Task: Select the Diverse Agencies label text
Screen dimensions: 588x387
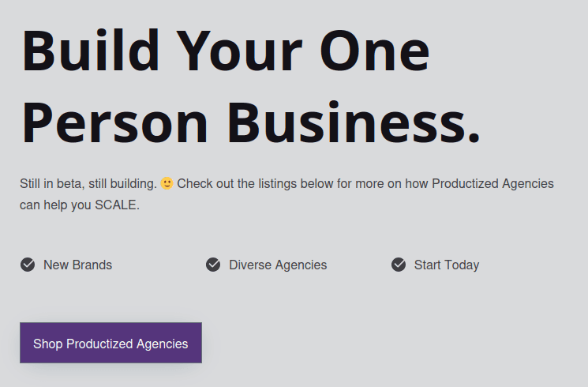Action: (x=278, y=265)
